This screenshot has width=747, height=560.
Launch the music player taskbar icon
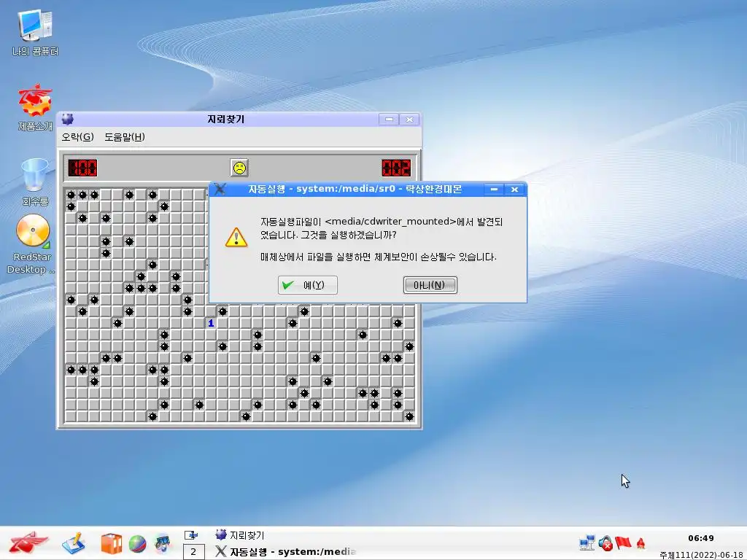pos(163,543)
